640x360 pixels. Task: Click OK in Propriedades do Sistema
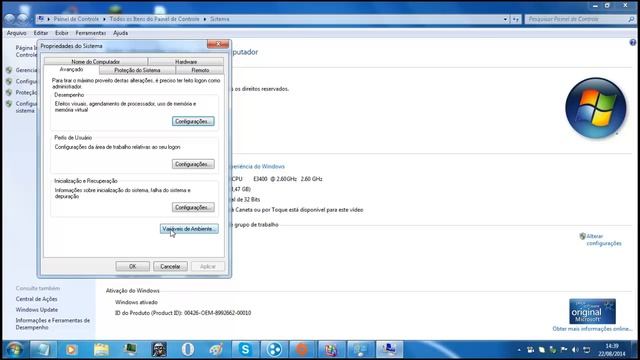133,266
